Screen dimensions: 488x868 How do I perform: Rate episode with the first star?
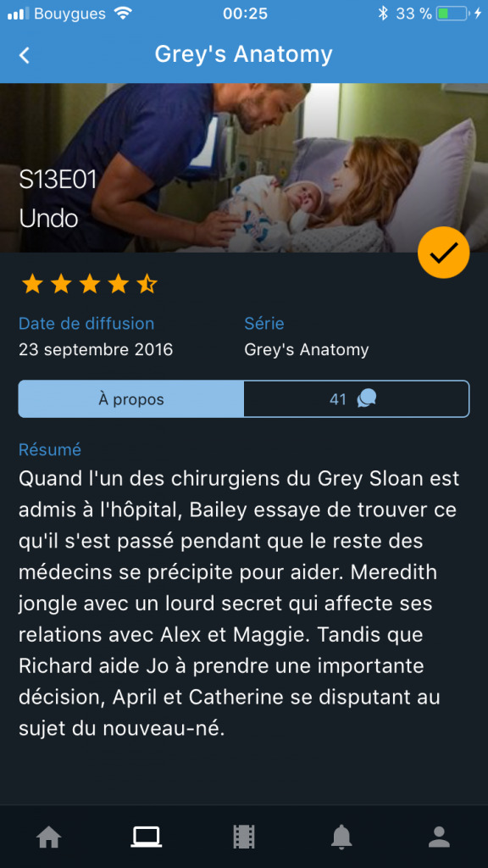tap(32, 285)
